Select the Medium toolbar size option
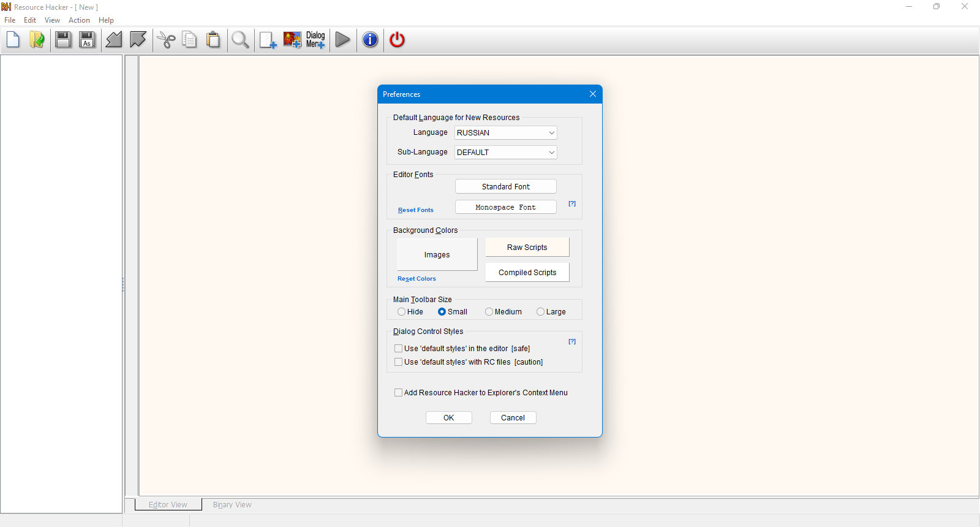 click(503, 312)
